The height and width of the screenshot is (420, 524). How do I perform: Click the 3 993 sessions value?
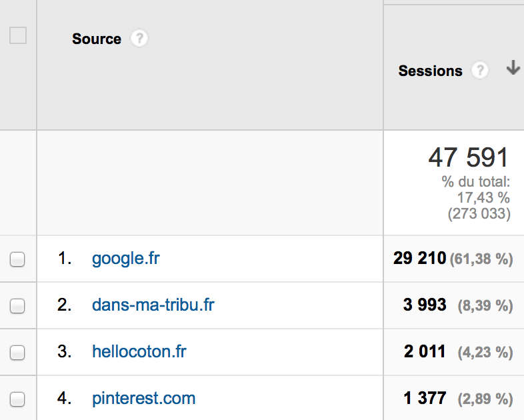[x=425, y=305]
